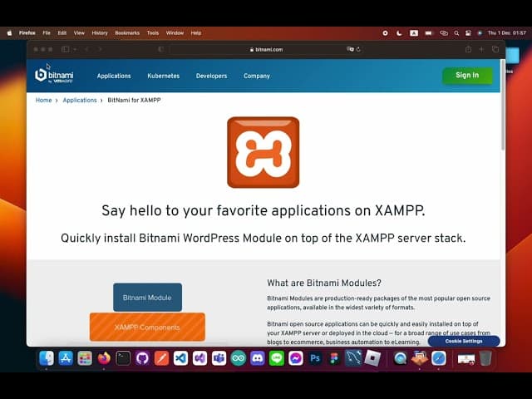Click the green Sign In button
The image size is (532, 399).
467,76
